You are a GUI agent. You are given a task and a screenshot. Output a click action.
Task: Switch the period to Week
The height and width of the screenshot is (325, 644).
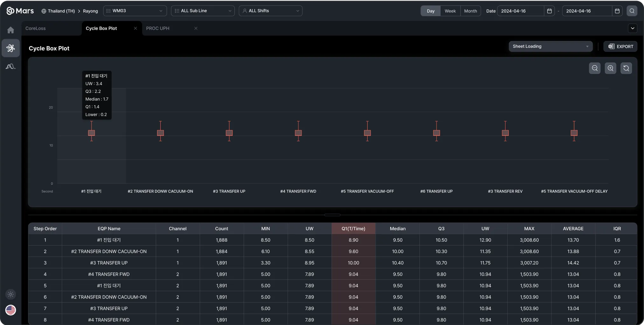coord(450,11)
